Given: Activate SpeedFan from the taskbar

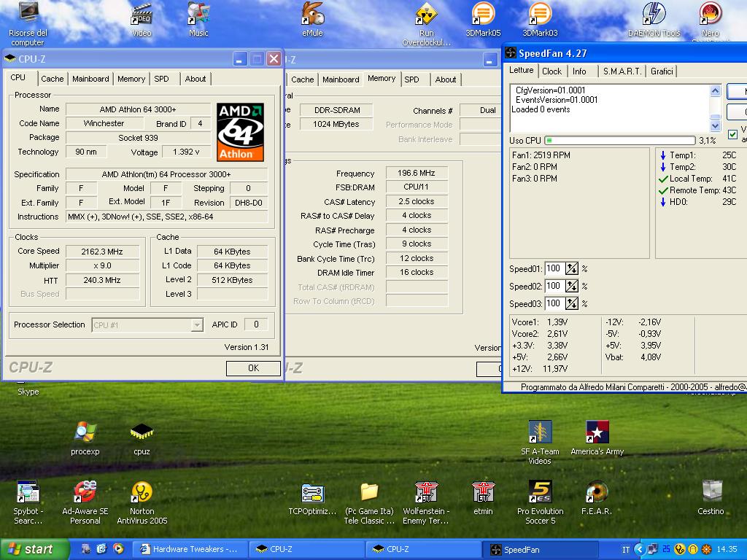Looking at the screenshot, I should click(539, 550).
